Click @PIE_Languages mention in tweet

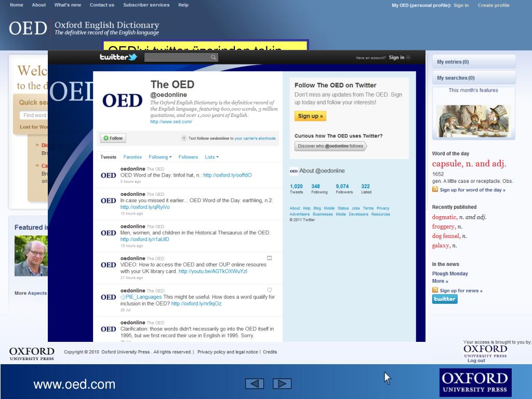click(141, 297)
